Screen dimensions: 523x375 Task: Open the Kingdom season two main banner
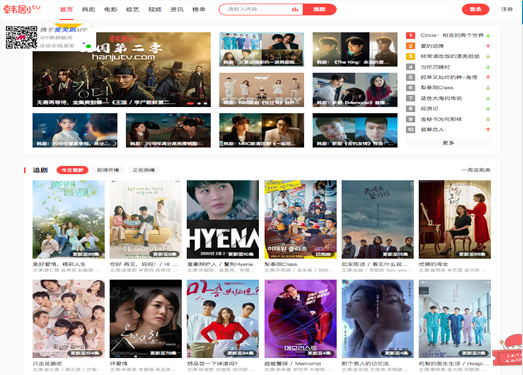122,69
